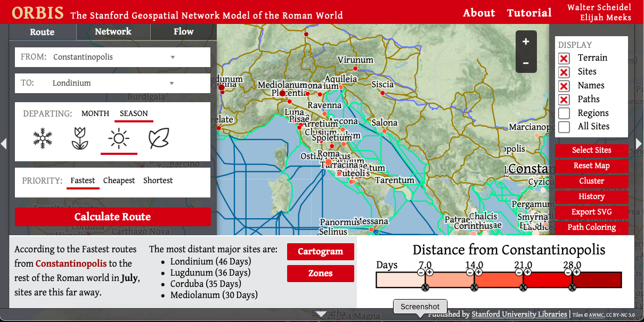Collapse left panel using left edge arrow

click(4, 143)
